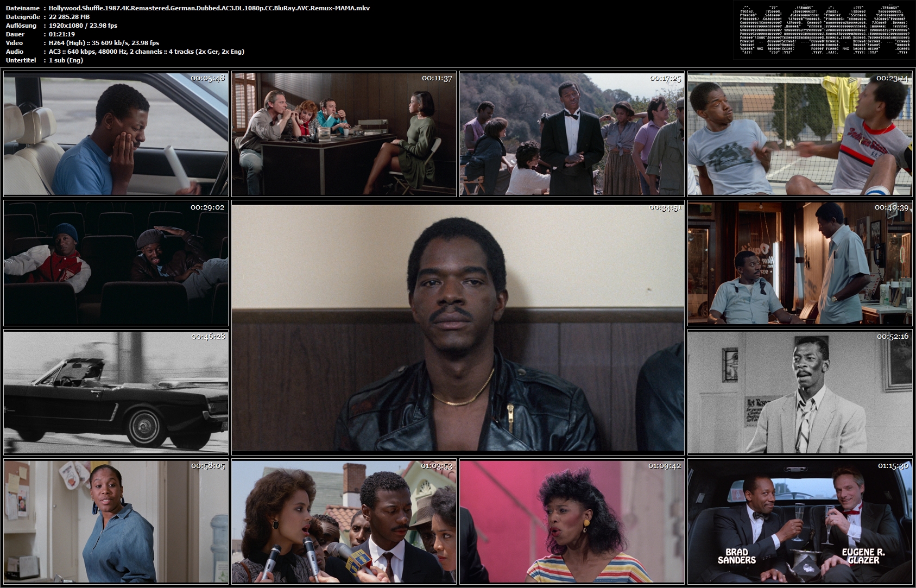Viewport: 916px width, 588px height.
Task: Click the press microphones frame at 01:03:53
Action: [344, 522]
